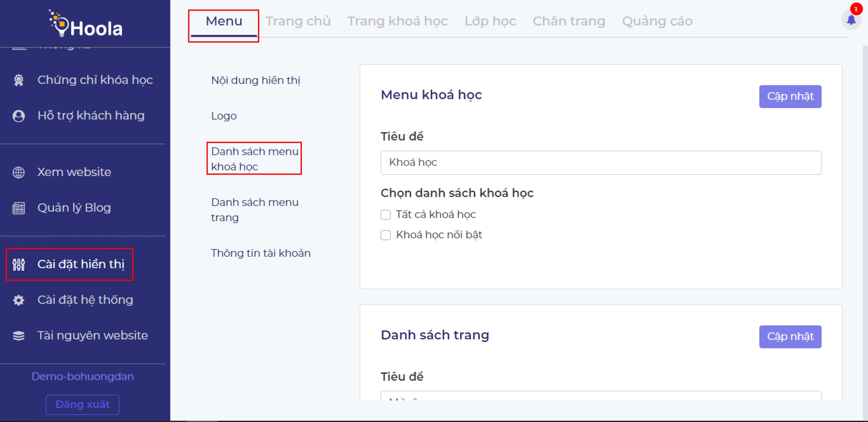Viewport: 868px width, 422px height.
Task: Click Hỗ trợ khách hàng person icon
Action: click(18, 116)
